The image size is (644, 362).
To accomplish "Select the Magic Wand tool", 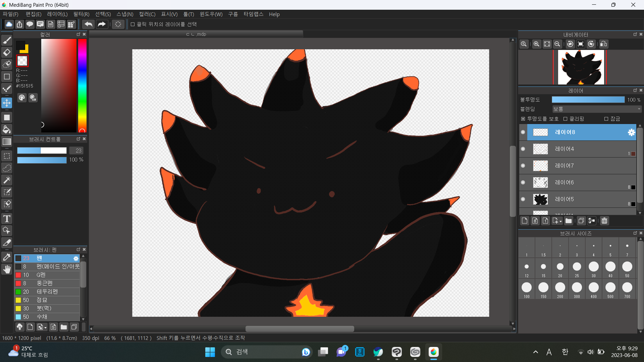I will tap(7, 180).
